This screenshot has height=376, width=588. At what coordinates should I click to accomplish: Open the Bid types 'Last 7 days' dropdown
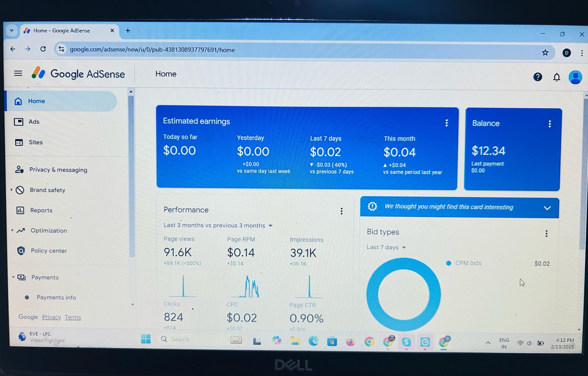pos(386,247)
